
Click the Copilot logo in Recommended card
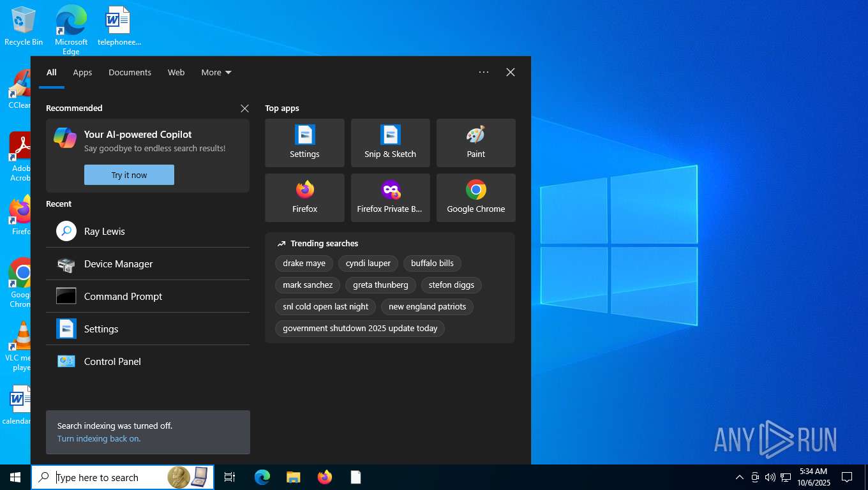click(x=65, y=137)
